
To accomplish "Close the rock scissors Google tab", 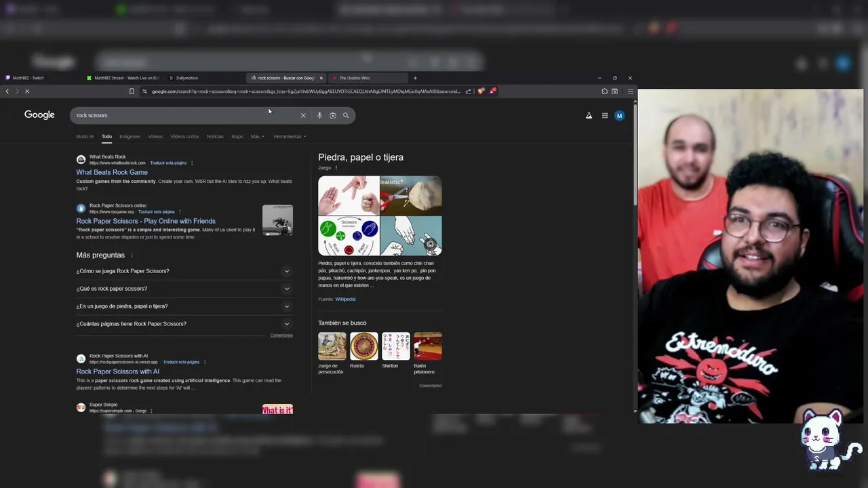I will (x=321, y=78).
